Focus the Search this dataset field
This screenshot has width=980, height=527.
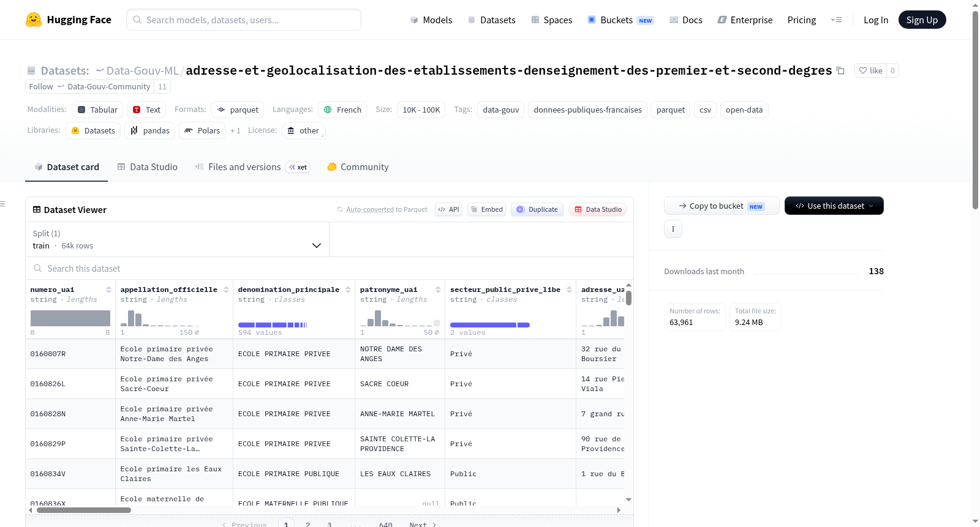(x=330, y=268)
